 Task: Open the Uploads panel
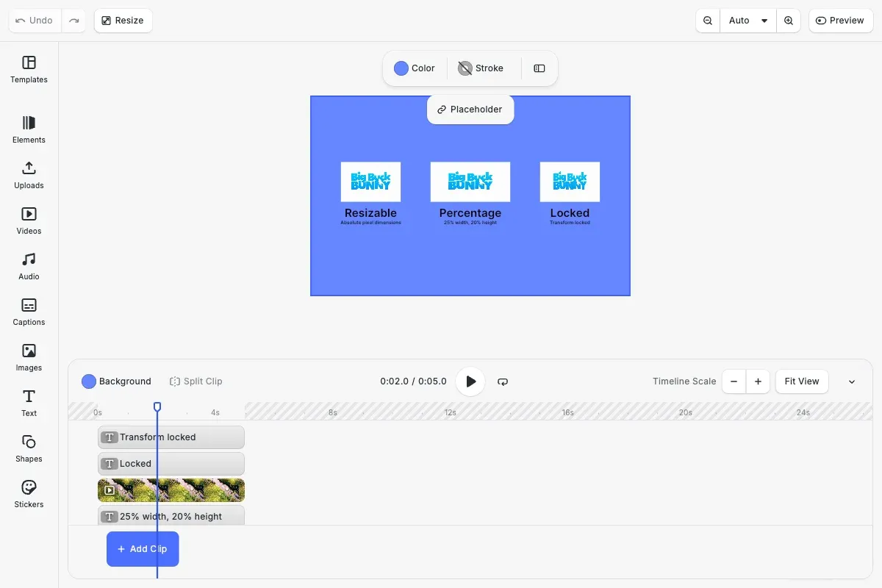click(x=28, y=175)
